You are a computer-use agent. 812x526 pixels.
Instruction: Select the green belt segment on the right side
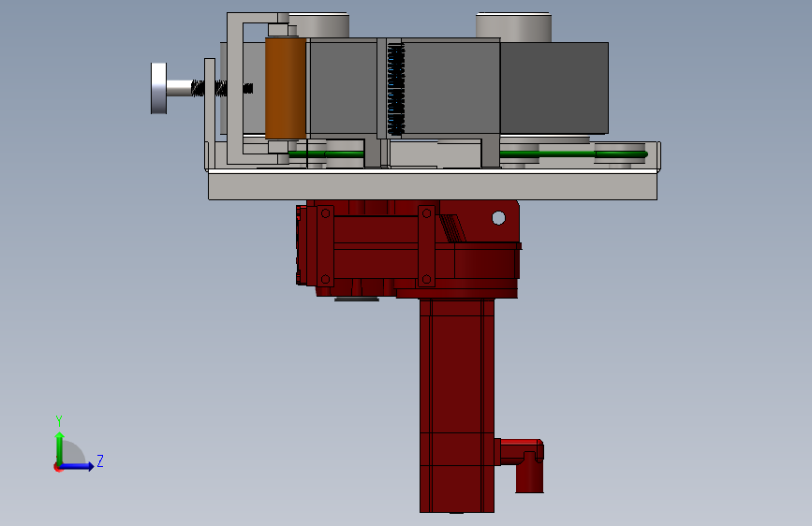pos(574,153)
